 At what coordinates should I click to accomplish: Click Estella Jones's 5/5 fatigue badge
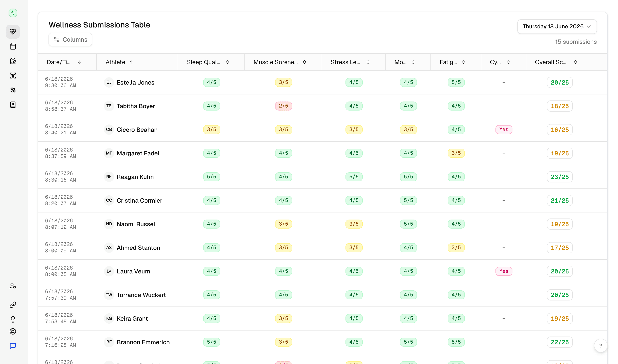[456, 82]
